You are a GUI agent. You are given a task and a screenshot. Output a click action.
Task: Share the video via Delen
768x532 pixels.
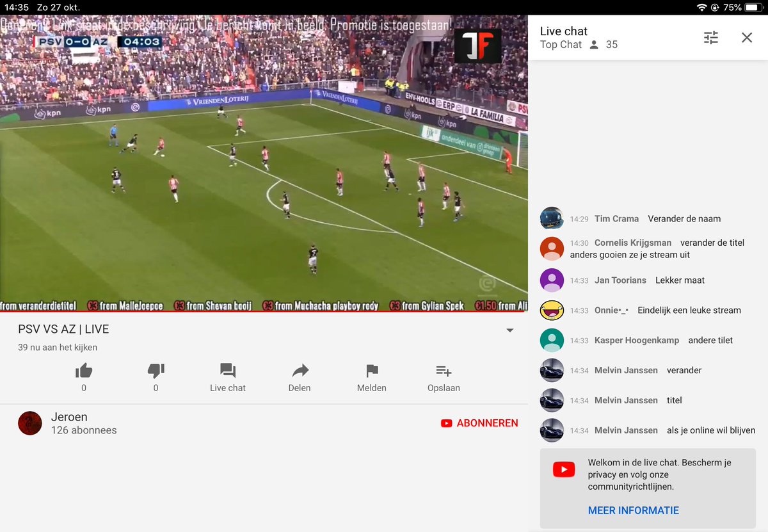click(300, 377)
